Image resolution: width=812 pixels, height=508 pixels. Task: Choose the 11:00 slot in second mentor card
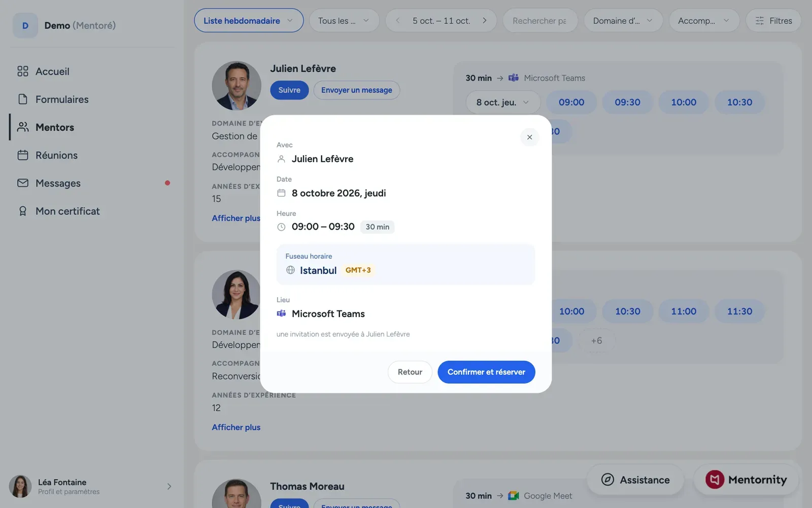click(684, 311)
